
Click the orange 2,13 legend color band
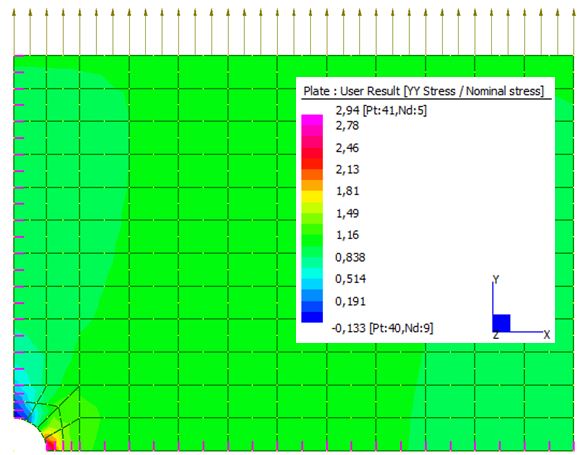click(x=312, y=175)
